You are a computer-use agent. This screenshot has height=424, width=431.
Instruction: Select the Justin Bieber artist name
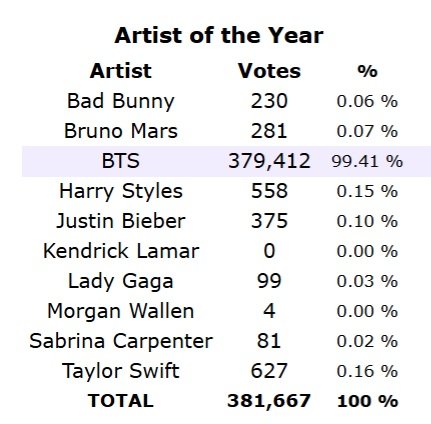coord(121,221)
